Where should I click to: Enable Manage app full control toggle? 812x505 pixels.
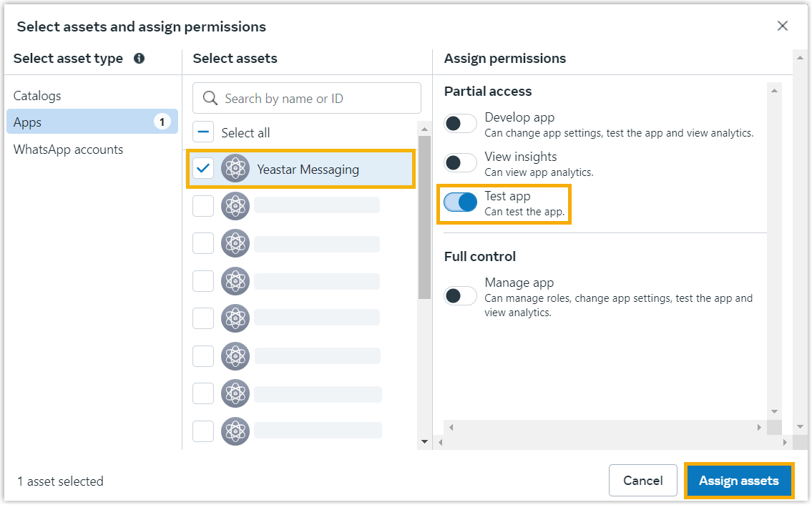tap(460, 295)
